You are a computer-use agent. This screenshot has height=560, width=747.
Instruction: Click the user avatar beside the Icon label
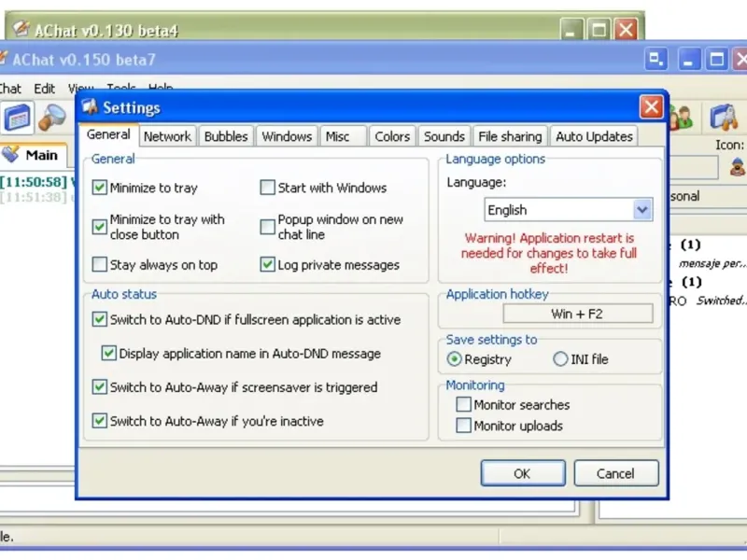tap(738, 167)
